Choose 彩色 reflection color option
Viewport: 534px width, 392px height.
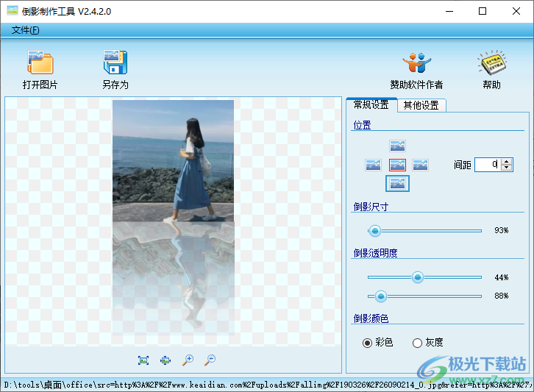pos(377,343)
